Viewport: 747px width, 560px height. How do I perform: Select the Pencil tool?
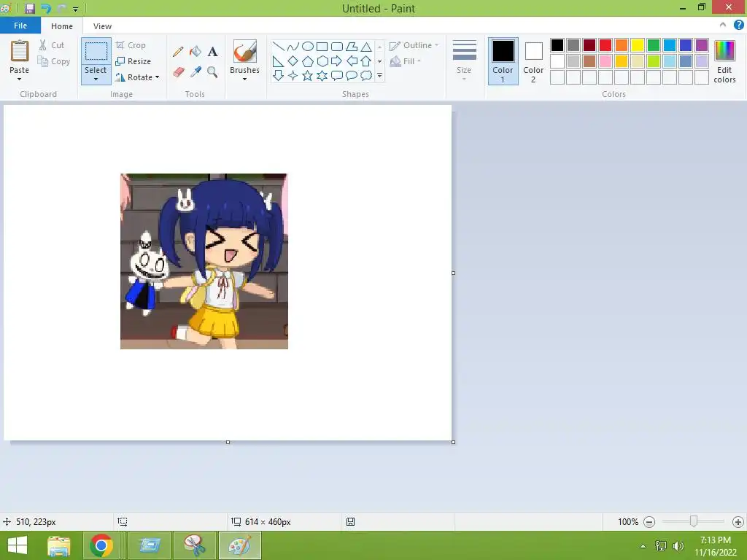[x=178, y=52]
